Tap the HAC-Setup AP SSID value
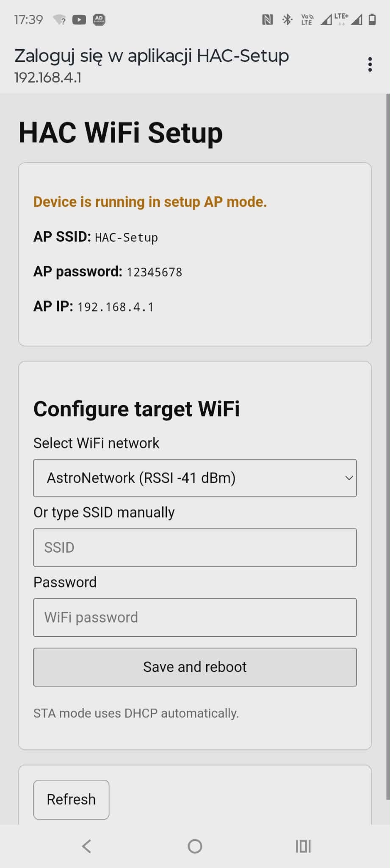 (x=126, y=237)
